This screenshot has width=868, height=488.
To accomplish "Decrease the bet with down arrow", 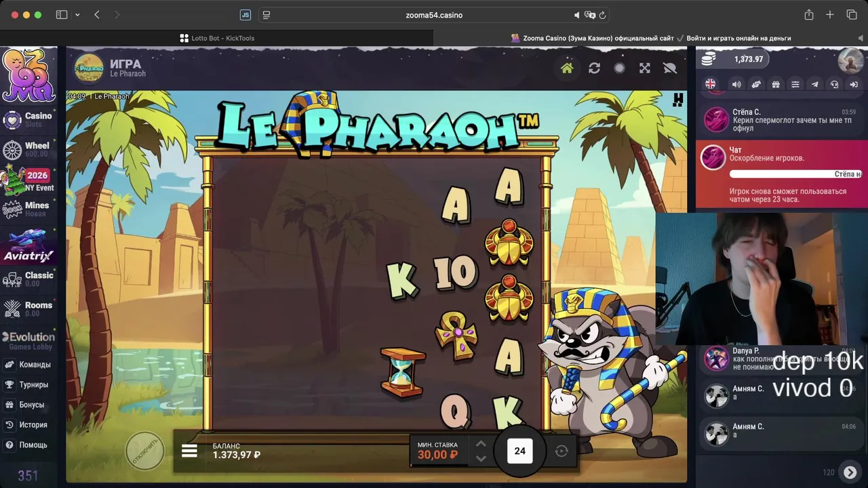I will (x=481, y=459).
